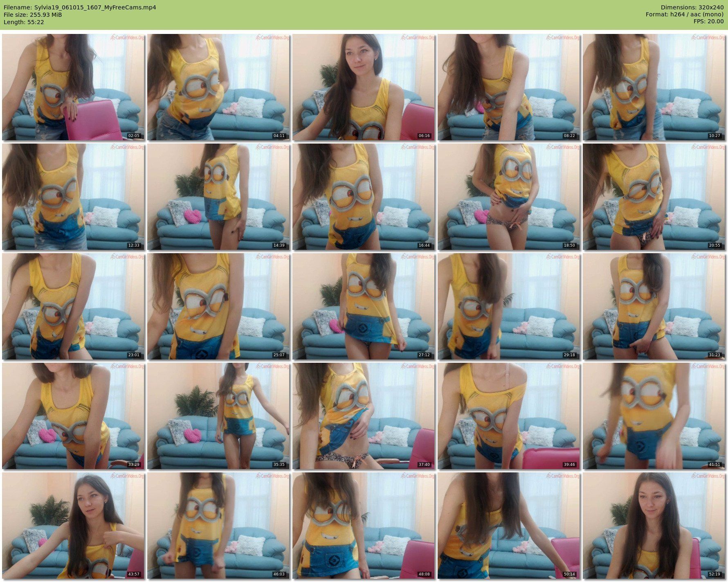Select the thumbnail stamped 14:39
Screen dimensions: 728x582
click(x=218, y=197)
